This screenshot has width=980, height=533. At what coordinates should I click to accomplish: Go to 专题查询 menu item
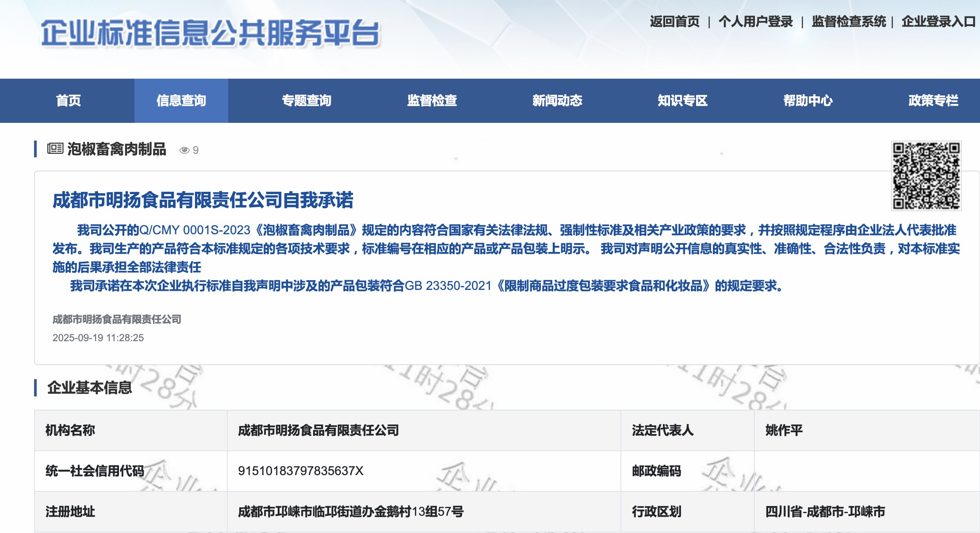(x=306, y=101)
